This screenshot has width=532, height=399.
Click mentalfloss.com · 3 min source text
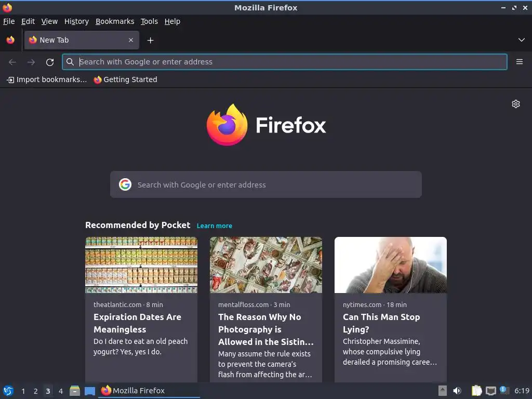pyautogui.click(x=254, y=304)
